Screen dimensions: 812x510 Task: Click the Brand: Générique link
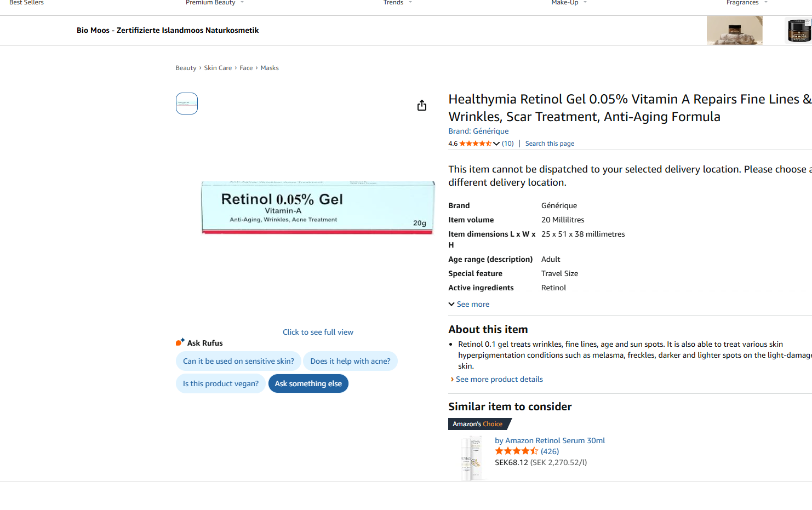[478, 131]
